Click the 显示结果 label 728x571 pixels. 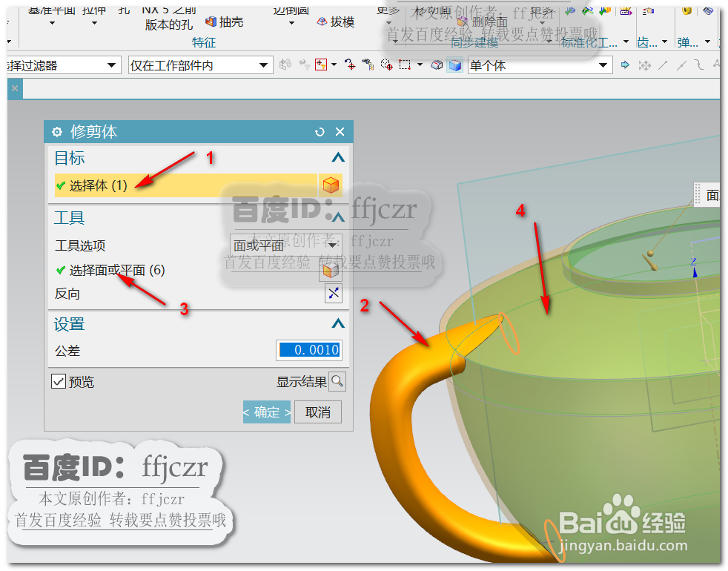[x=301, y=382]
